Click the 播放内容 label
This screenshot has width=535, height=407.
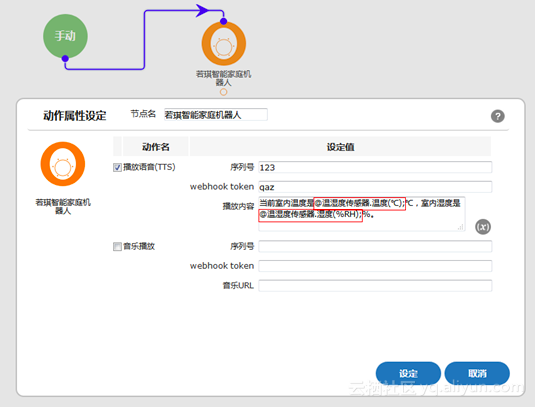[x=238, y=206]
